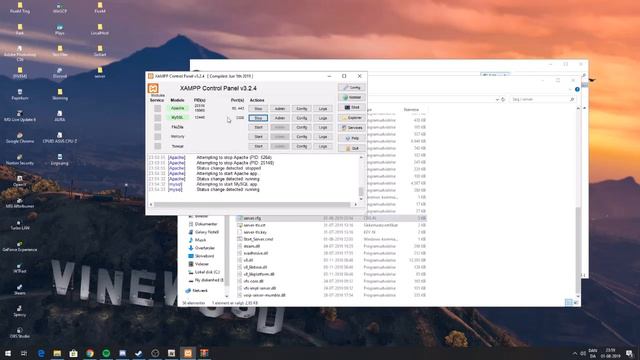The height and width of the screenshot is (360, 640).
Task: Select Overførsler in Explorer sidebar
Action: pos(202,248)
